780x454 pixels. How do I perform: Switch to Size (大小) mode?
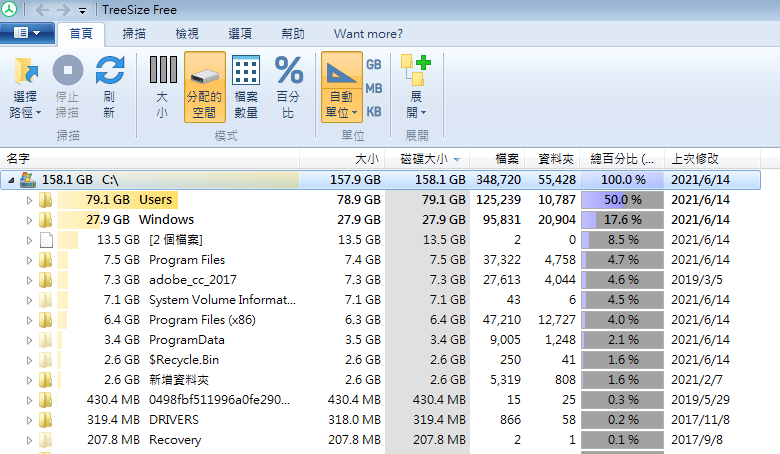(x=163, y=88)
